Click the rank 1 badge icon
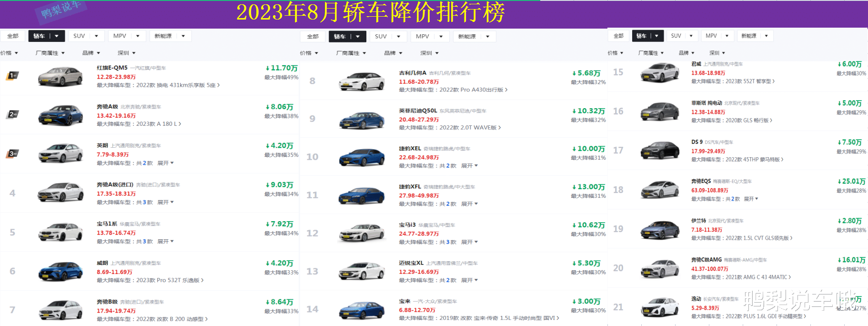Viewport: 868px width, 326px height. (x=12, y=75)
